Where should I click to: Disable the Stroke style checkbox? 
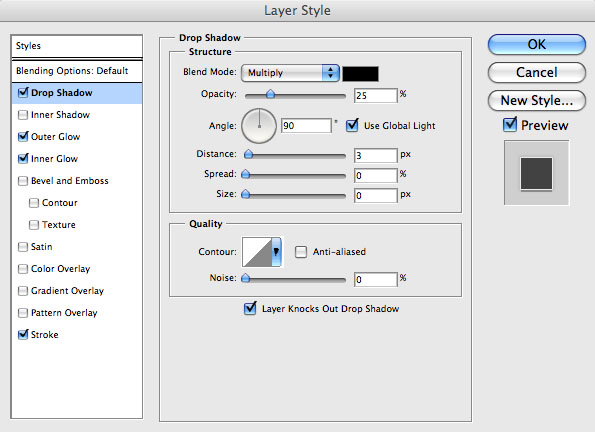point(23,334)
